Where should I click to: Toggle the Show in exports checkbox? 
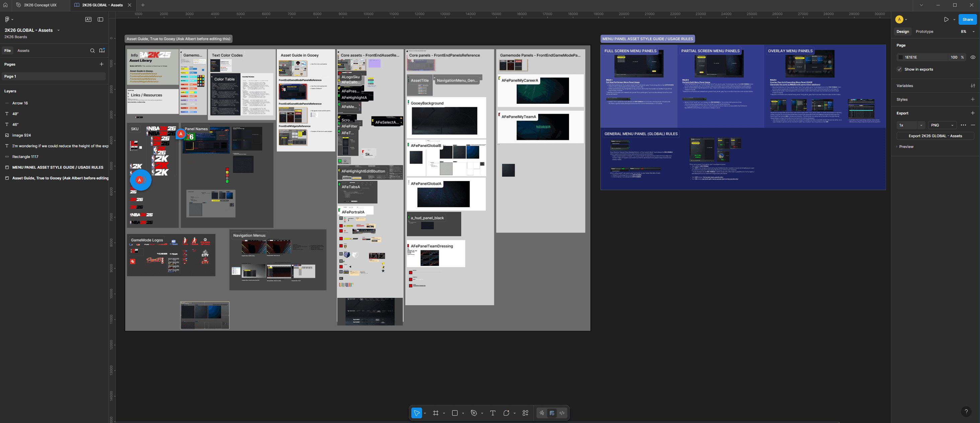(x=899, y=69)
